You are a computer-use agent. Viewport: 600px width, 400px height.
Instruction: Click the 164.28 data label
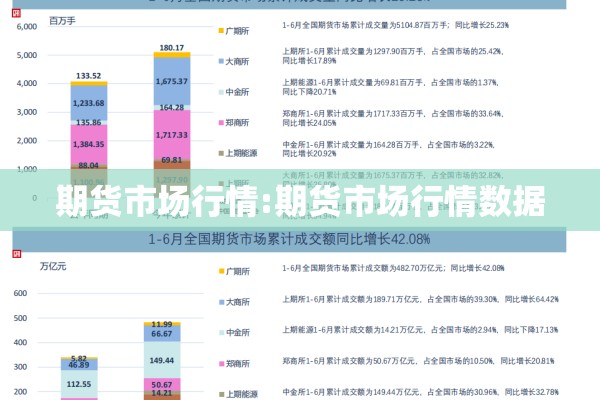[x=171, y=108]
